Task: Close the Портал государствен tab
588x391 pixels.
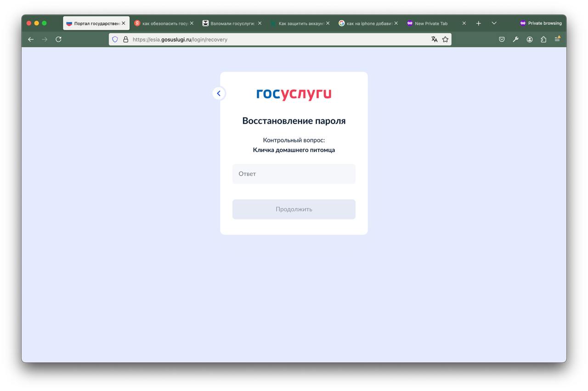Action: [123, 23]
